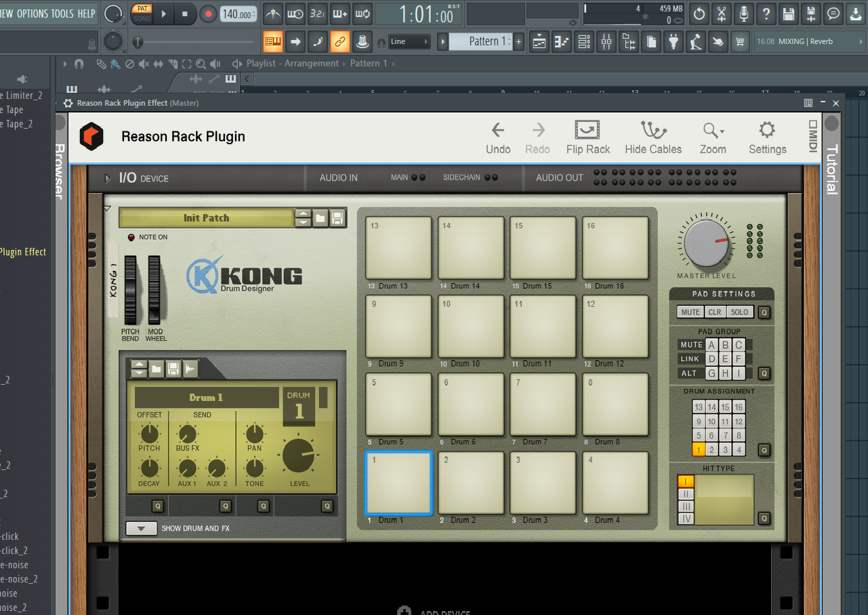
Task: Click the undo history circular arrow icon
Action: pos(699,14)
